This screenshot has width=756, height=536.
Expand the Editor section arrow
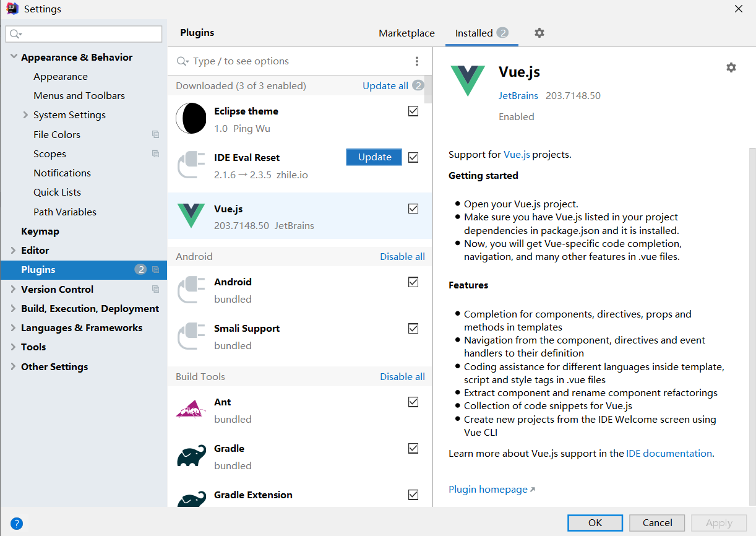pos(14,250)
